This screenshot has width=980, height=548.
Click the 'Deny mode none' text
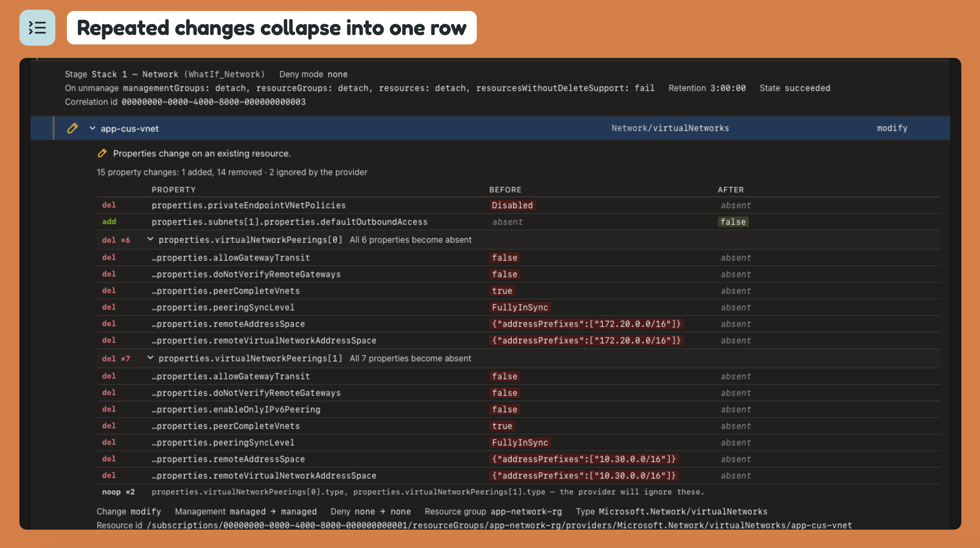click(x=313, y=74)
